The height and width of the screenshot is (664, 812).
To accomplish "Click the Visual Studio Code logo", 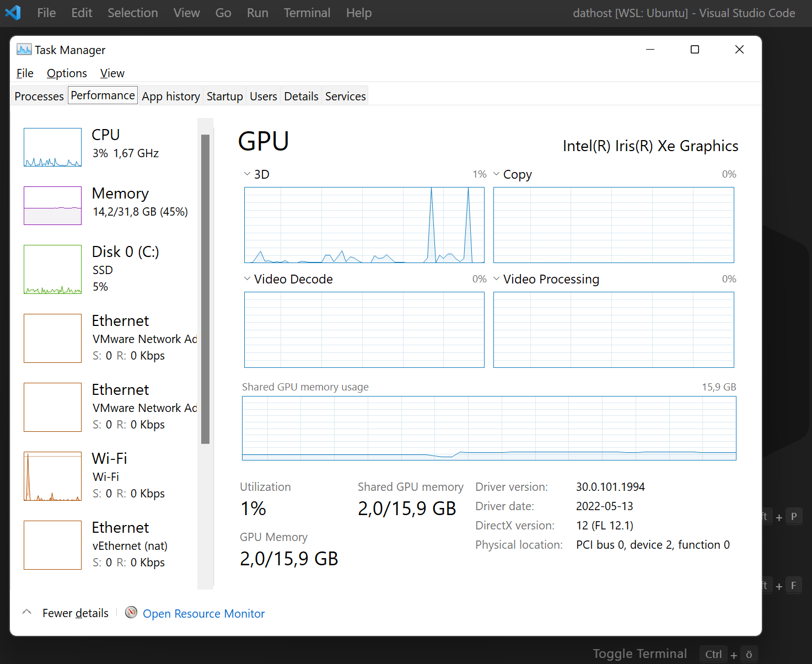I will coord(13,13).
